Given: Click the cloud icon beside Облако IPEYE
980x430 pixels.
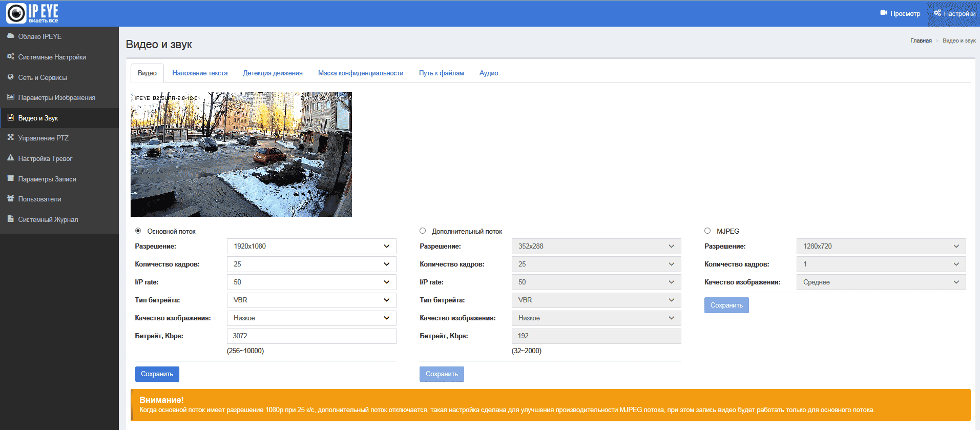Looking at the screenshot, I should [x=10, y=36].
